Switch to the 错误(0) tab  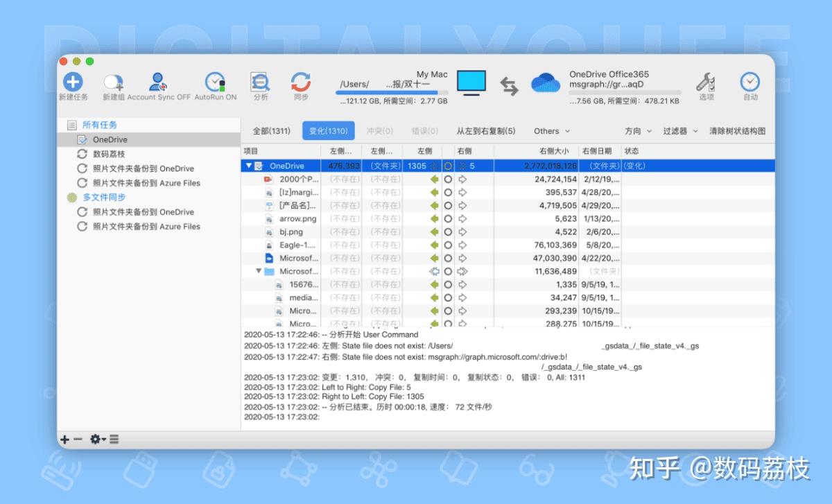point(425,131)
